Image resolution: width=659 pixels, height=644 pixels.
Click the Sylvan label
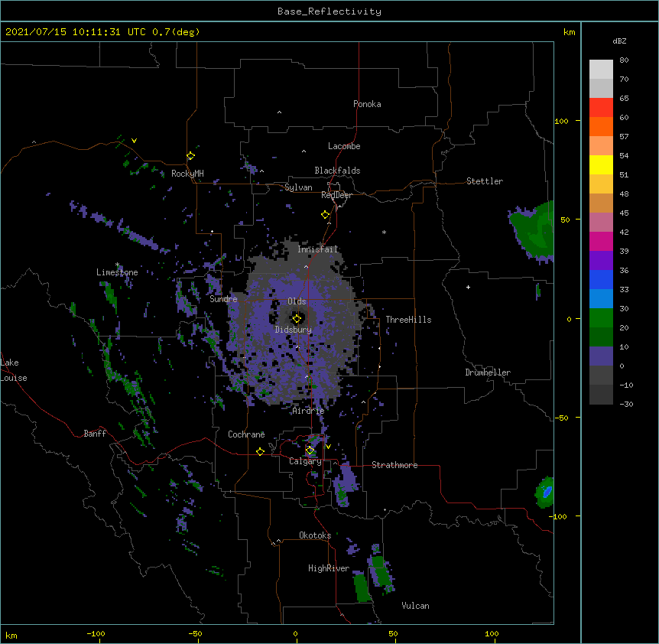click(298, 187)
